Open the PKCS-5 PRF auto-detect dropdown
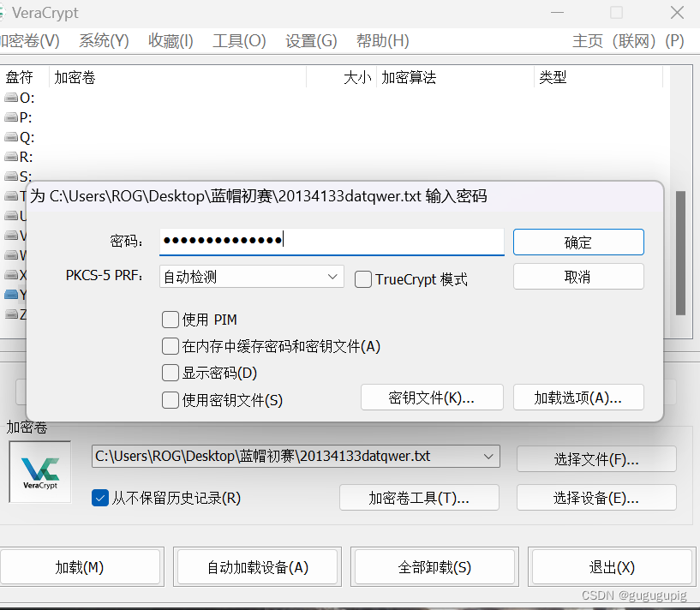This screenshot has width=700, height=610. (251, 277)
